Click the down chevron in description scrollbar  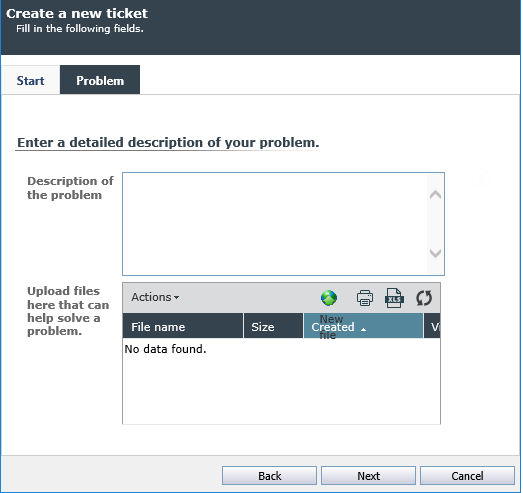[x=435, y=253]
